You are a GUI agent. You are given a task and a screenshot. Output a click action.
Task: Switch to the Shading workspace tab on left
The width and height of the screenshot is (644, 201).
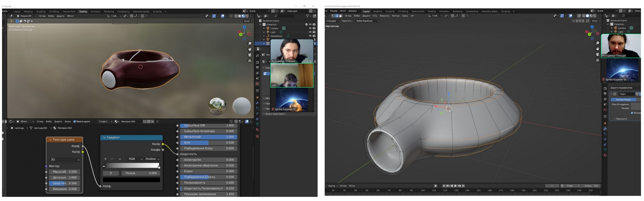pyautogui.click(x=83, y=11)
